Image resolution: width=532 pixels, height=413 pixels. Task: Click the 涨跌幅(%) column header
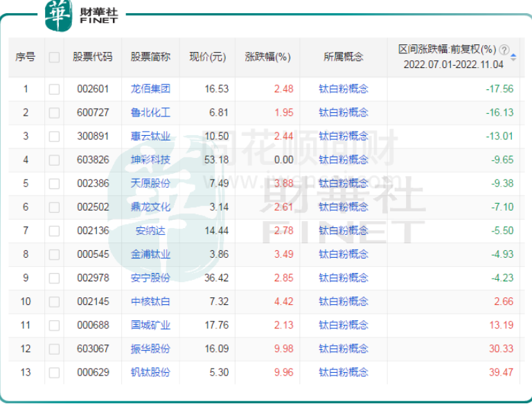[267, 57]
